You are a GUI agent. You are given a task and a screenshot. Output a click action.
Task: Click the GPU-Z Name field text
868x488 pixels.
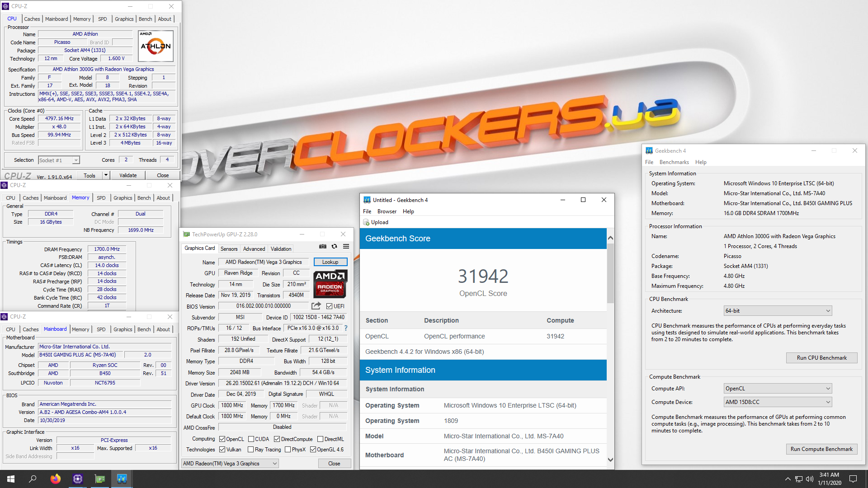(x=264, y=262)
